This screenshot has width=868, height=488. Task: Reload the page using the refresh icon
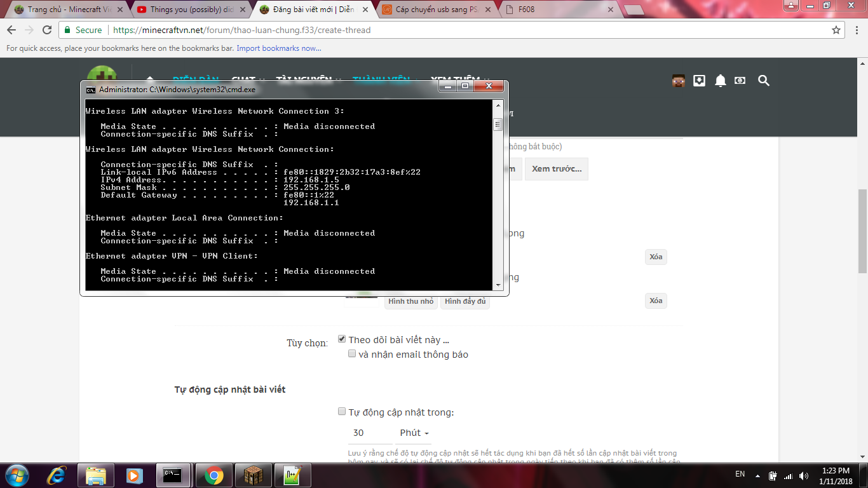click(47, 30)
